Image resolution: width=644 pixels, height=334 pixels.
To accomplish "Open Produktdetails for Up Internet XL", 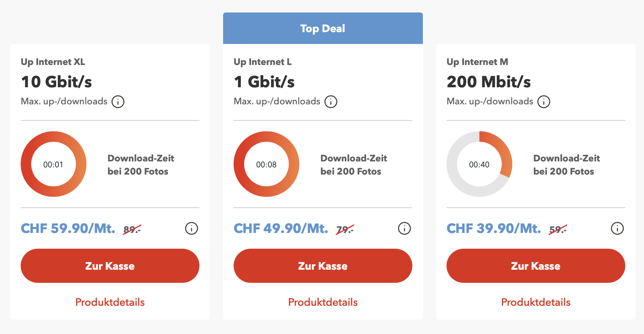I will coord(110,302).
